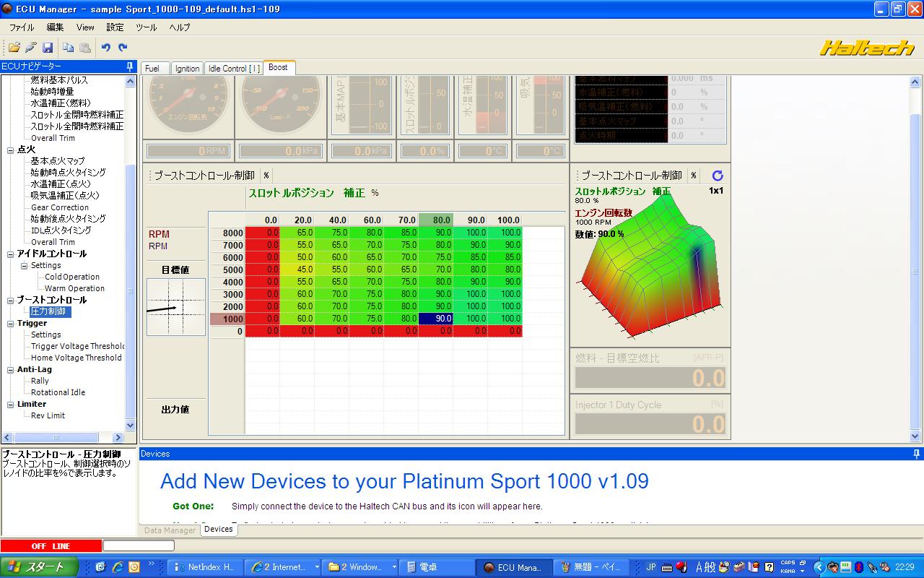
Task: Select Warm Operation tree item
Action: click(x=74, y=288)
